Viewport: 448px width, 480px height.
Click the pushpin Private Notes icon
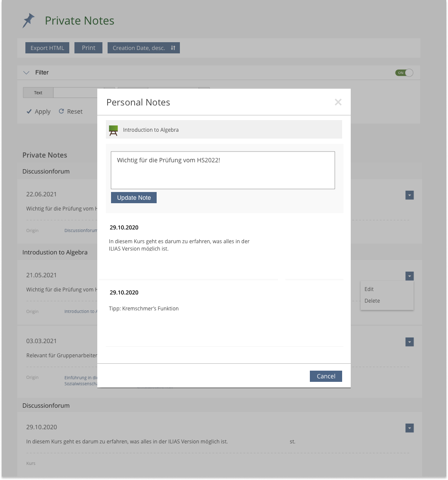click(x=28, y=21)
